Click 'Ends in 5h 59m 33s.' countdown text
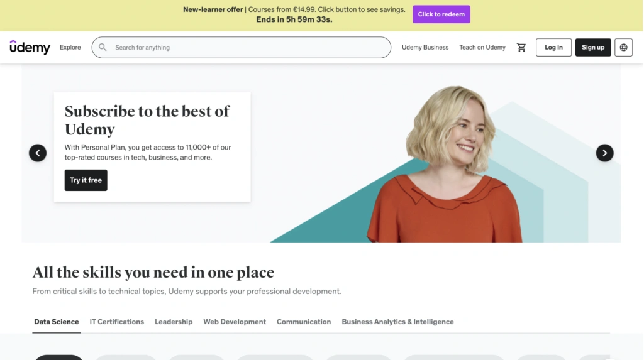This screenshot has width=644, height=360. coord(294,19)
